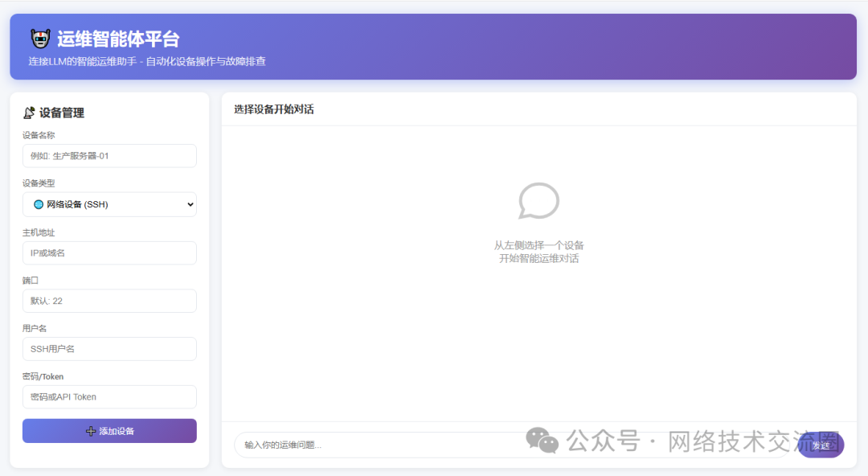Click the satellite icon next to 设备管理
Viewport: 868px width, 476px height.
28,113
